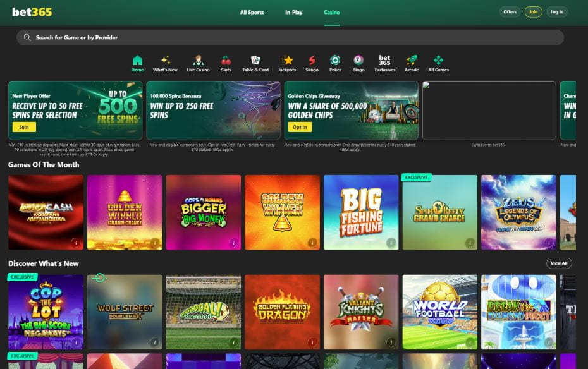Switch to the In-Play tab
Image resolution: width=588 pixels, height=369 pixels.
click(293, 13)
